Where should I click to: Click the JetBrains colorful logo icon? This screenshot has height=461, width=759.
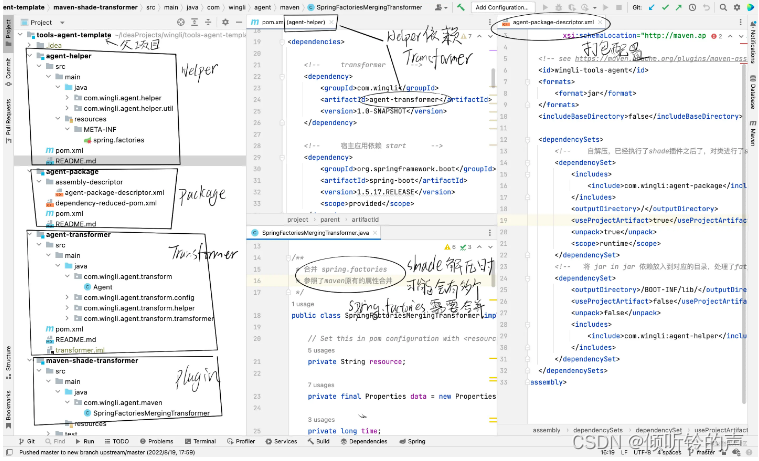pyautogui.click(x=750, y=7)
